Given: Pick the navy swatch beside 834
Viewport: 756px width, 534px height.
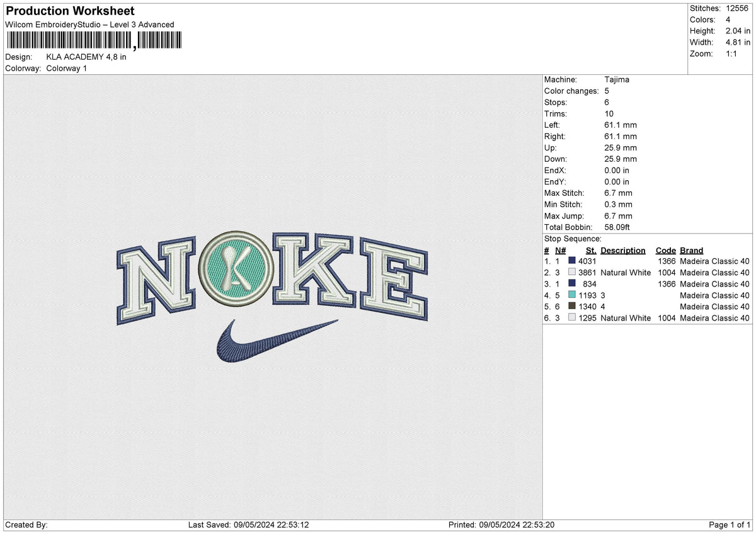Looking at the screenshot, I should [572, 284].
